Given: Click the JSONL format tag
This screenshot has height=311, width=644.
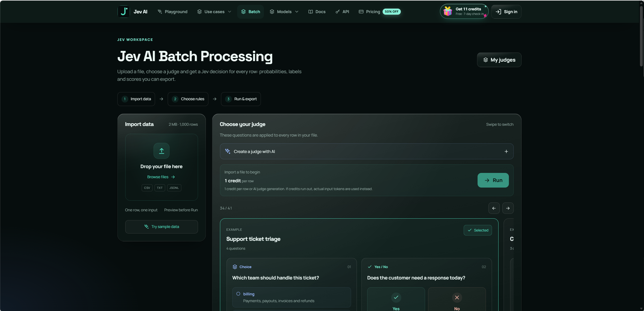Looking at the screenshot, I should 174,188.
